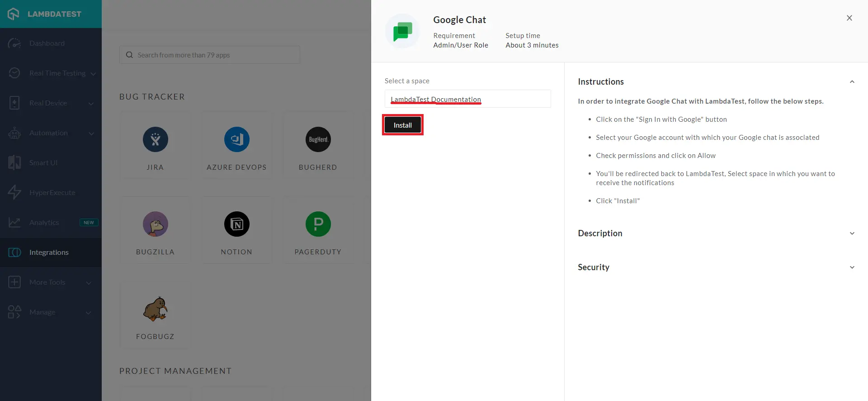
Task: Open the Azure DevOps integration icon
Action: (236, 139)
